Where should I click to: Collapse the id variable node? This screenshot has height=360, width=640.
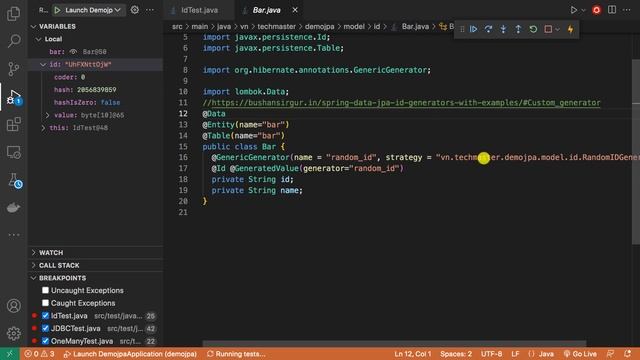pyautogui.click(x=43, y=64)
